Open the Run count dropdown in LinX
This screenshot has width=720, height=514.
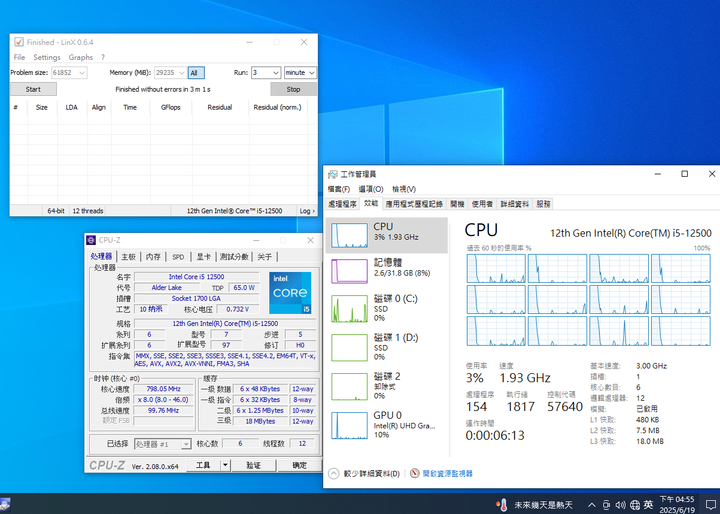pyautogui.click(x=266, y=73)
